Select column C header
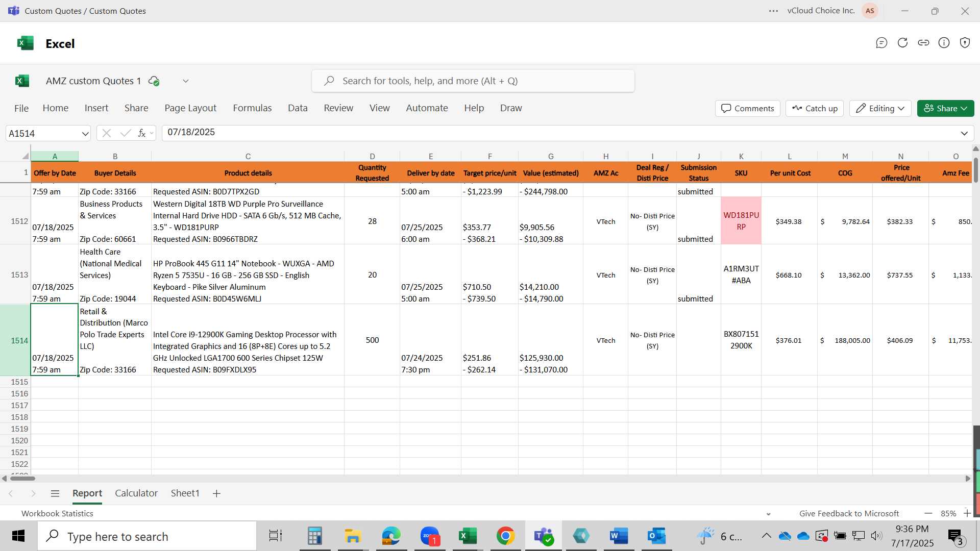This screenshot has width=980, height=551. coord(248,156)
